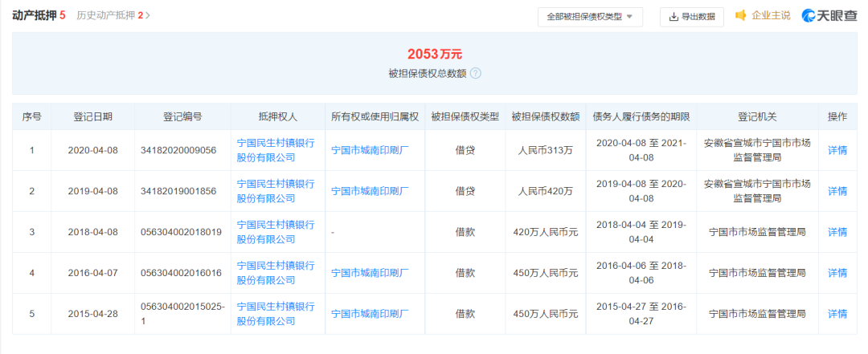The width and height of the screenshot is (868, 354).
Task: Open 详情 for registration 056304002018019
Action: pyautogui.click(x=837, y=232)
